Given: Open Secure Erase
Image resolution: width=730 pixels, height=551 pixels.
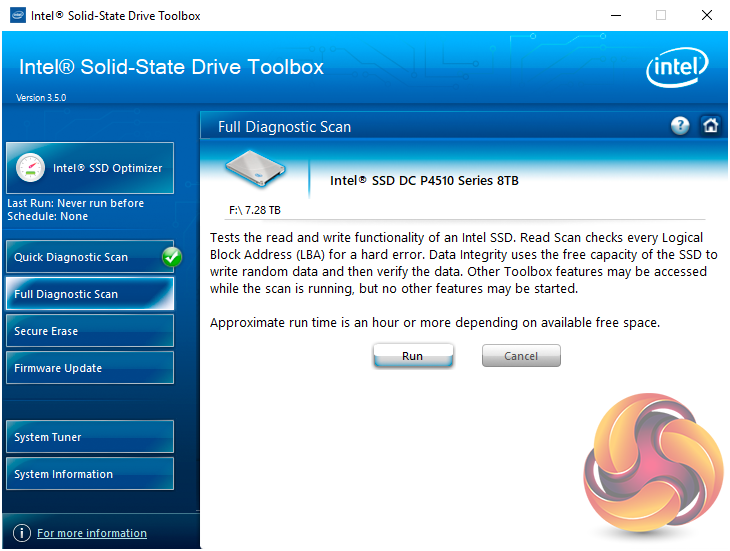Looking at the screenshot, I should pyautogui.click(x=90, y=331).
